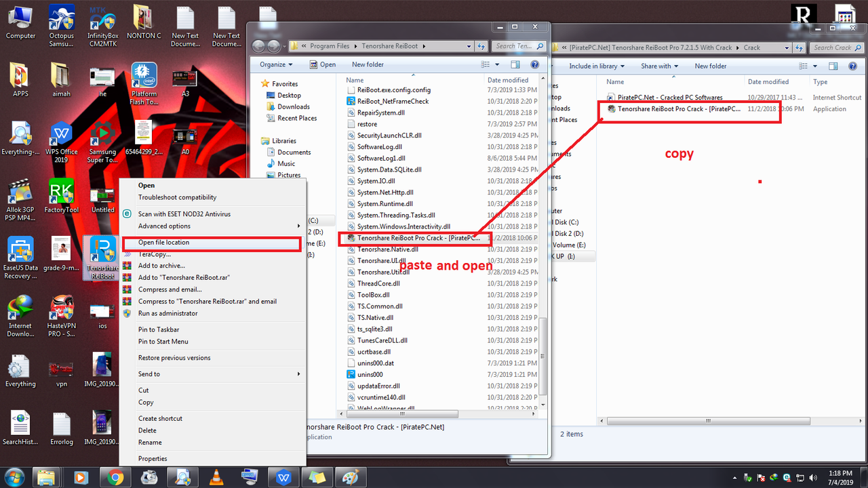Click the Back button in ReiBoot explorer
This screenshot has width=868, height=488.
258,46
